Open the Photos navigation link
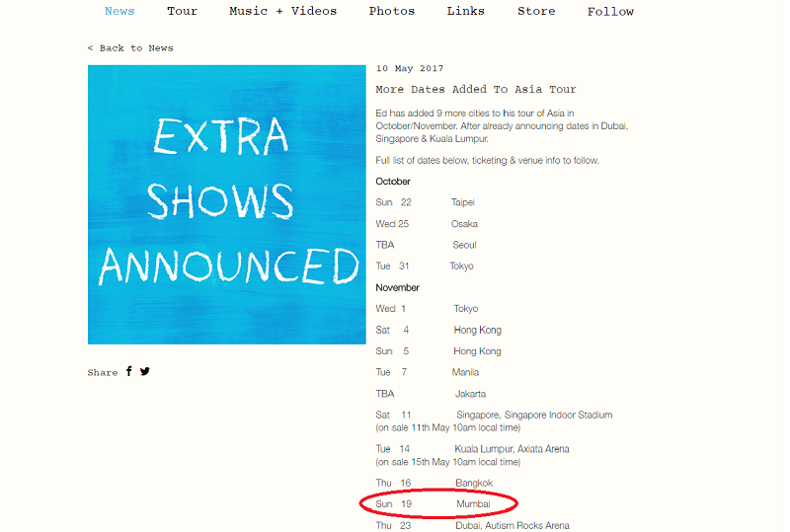 (391, 12)
